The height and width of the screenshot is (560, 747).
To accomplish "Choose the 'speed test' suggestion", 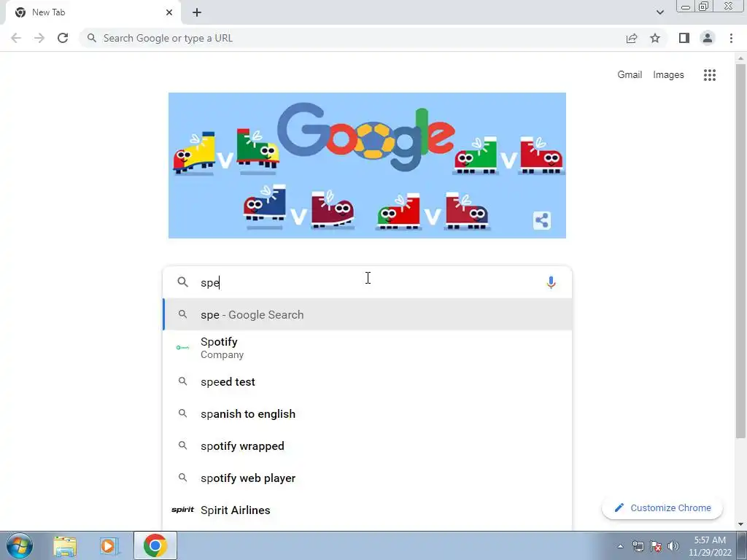I will pos(368,382).
